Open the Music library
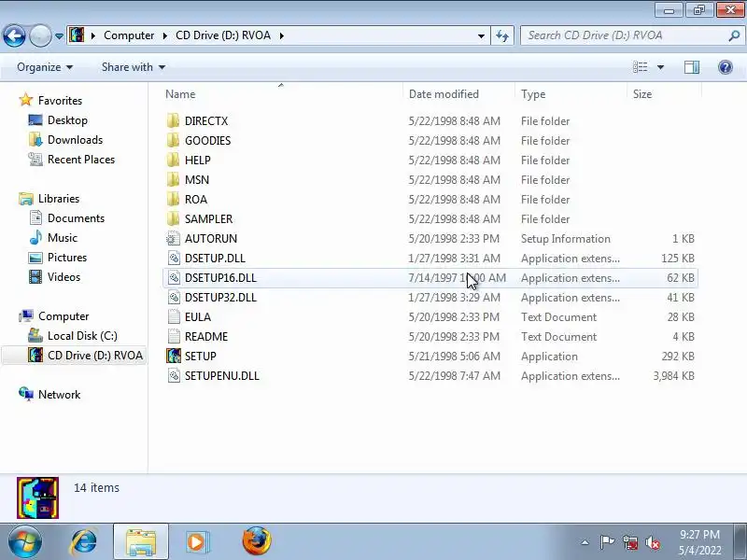 [x=63, y=237]
